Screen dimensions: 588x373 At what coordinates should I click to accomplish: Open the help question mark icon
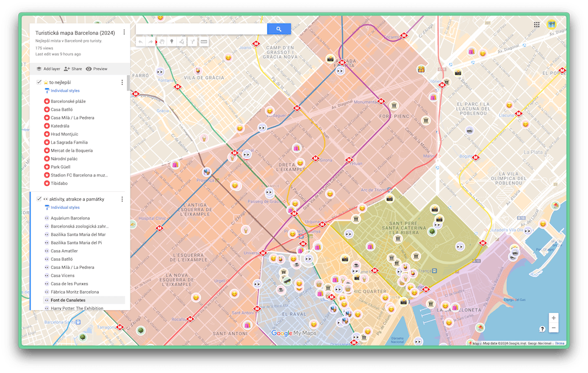542,329
